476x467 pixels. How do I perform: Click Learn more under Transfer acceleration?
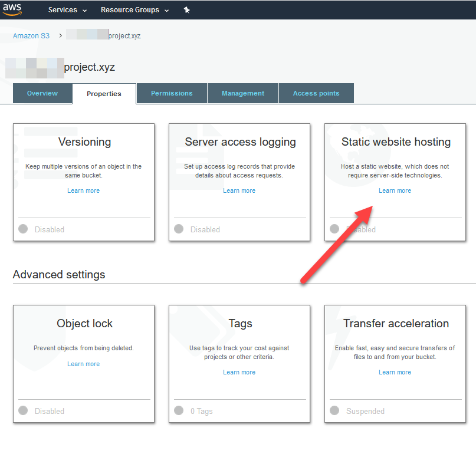coord(395,372)
